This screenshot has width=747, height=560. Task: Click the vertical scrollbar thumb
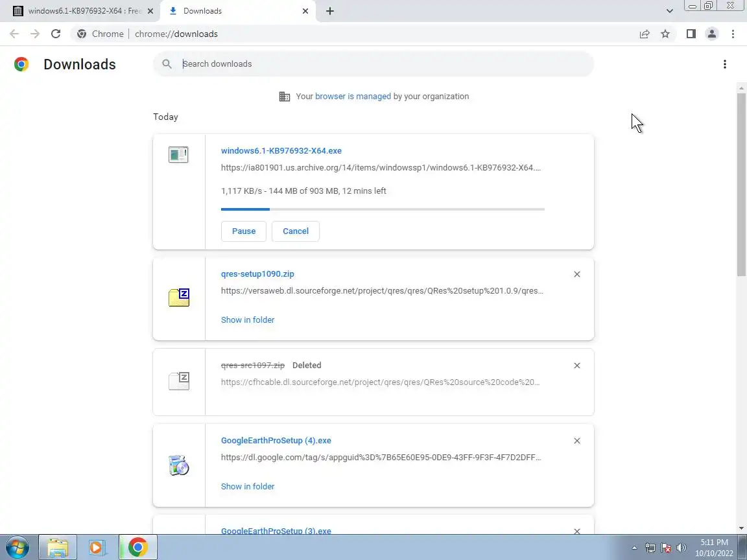tap(741, 184)
